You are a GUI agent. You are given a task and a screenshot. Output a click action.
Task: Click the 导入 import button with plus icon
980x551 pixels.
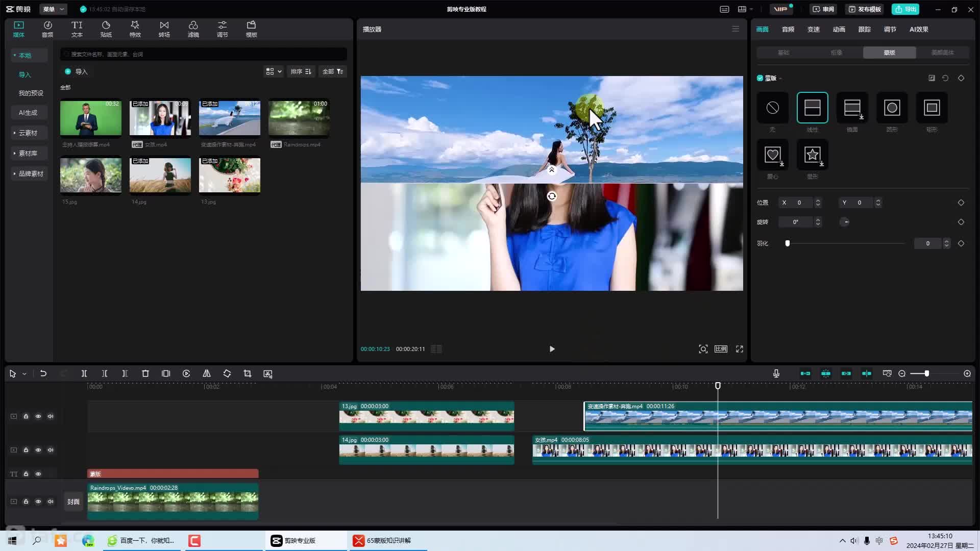76,71
